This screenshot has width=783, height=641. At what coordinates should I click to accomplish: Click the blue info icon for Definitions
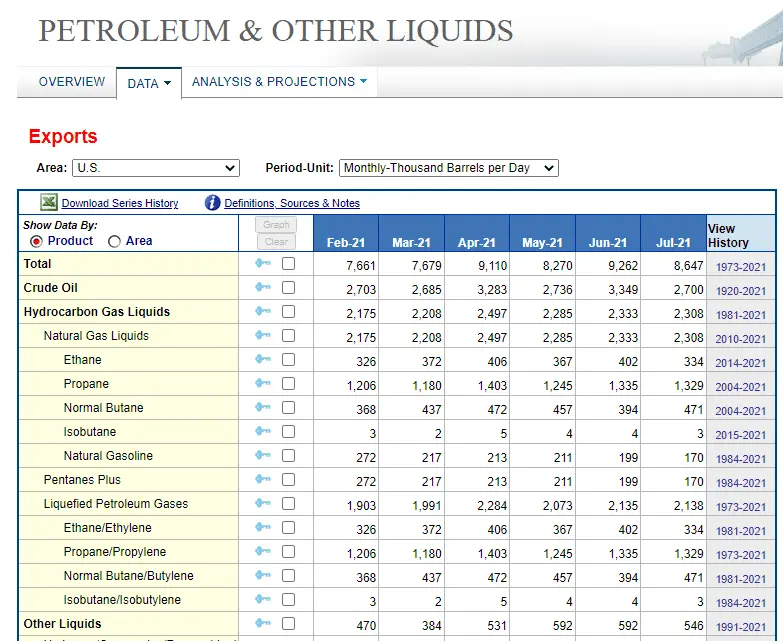point(212,203)
